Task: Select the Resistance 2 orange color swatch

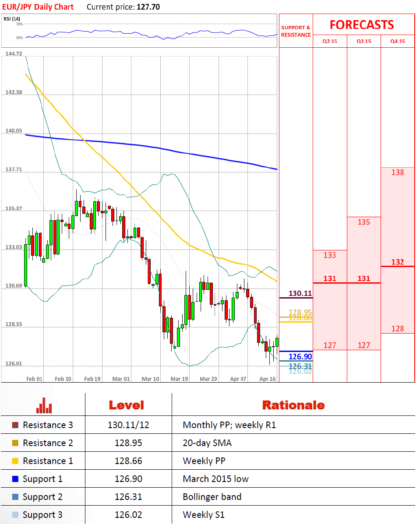Action: click(x=15, y=443)
